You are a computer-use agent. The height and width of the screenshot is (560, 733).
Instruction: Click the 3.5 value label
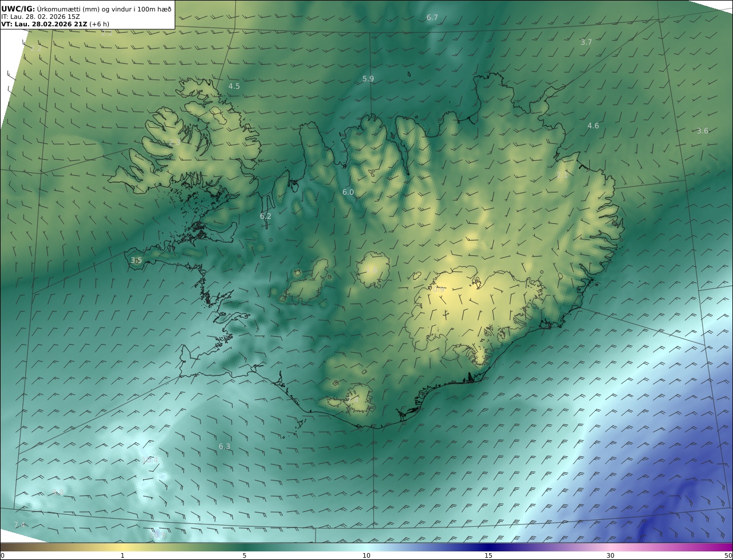tap(136, 261)
